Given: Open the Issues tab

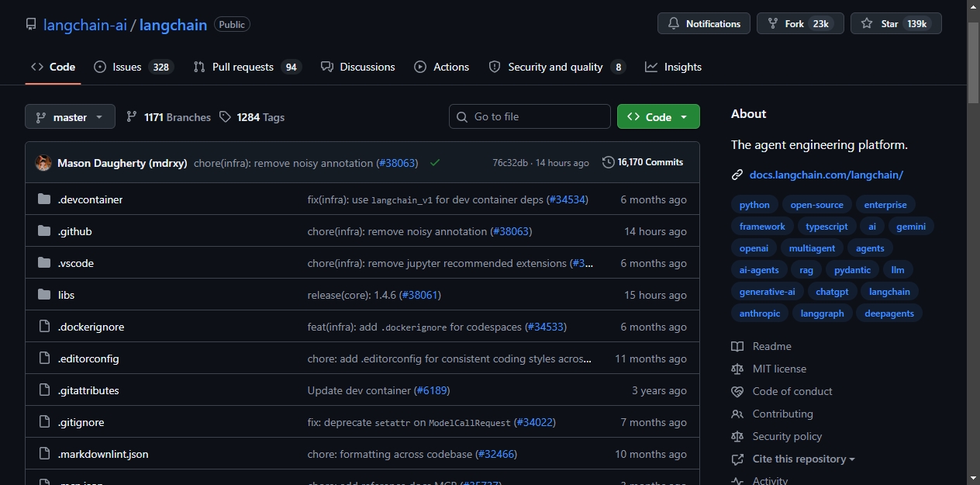Looking at the screenshot, I should 133,67.
